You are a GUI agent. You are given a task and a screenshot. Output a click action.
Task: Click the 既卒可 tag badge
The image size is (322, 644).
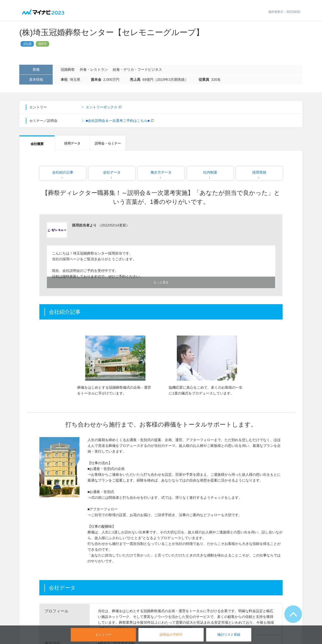42,44
